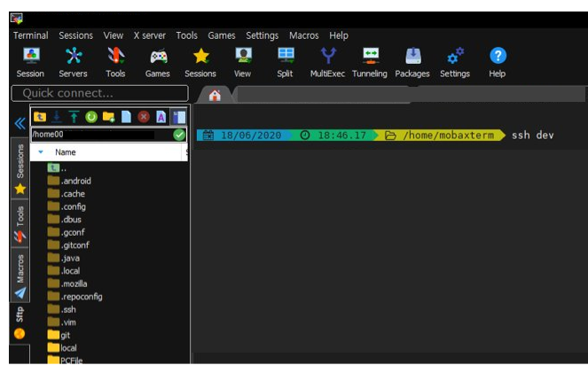Open the Games menu
The width and height of the screenshot is (588, 373).
click(222, 35)
